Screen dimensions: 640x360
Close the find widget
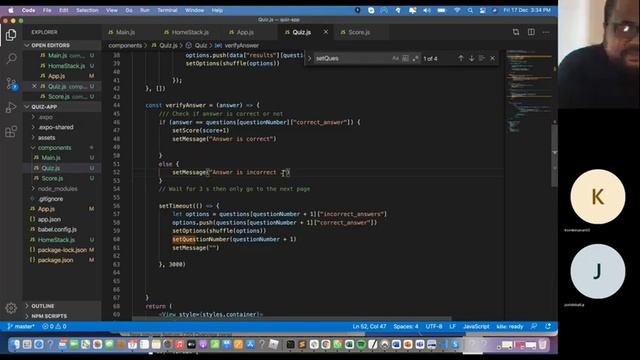[493, 58]
